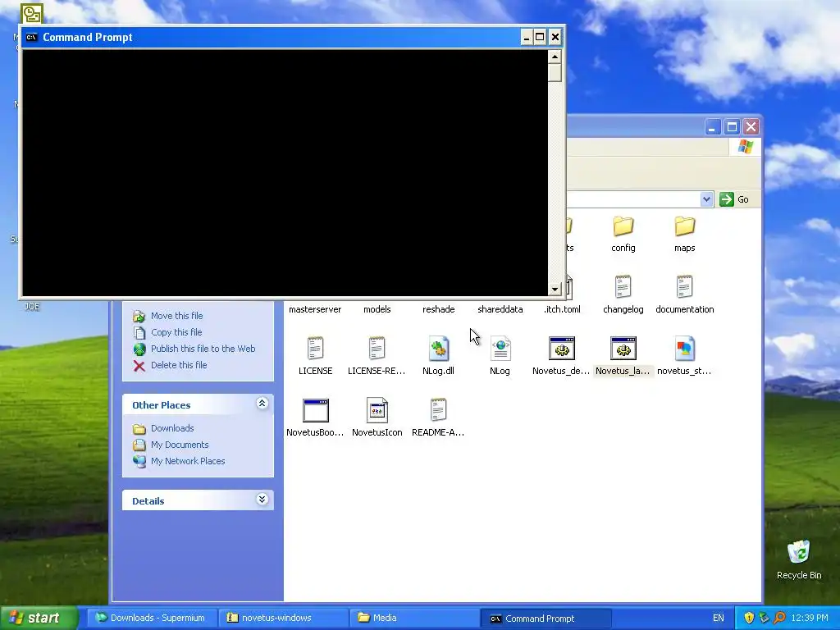Click the network tray icon
This screenshot has height=630, width=840.
[x=764, y=618]
